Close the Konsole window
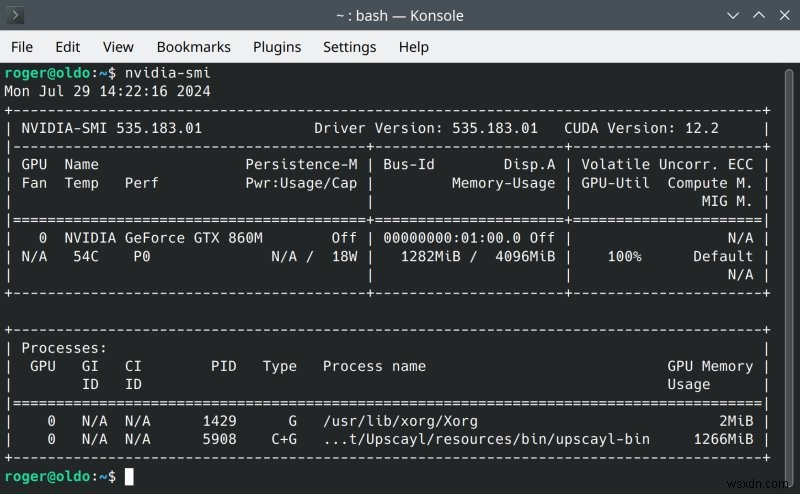 pos(784,15)
